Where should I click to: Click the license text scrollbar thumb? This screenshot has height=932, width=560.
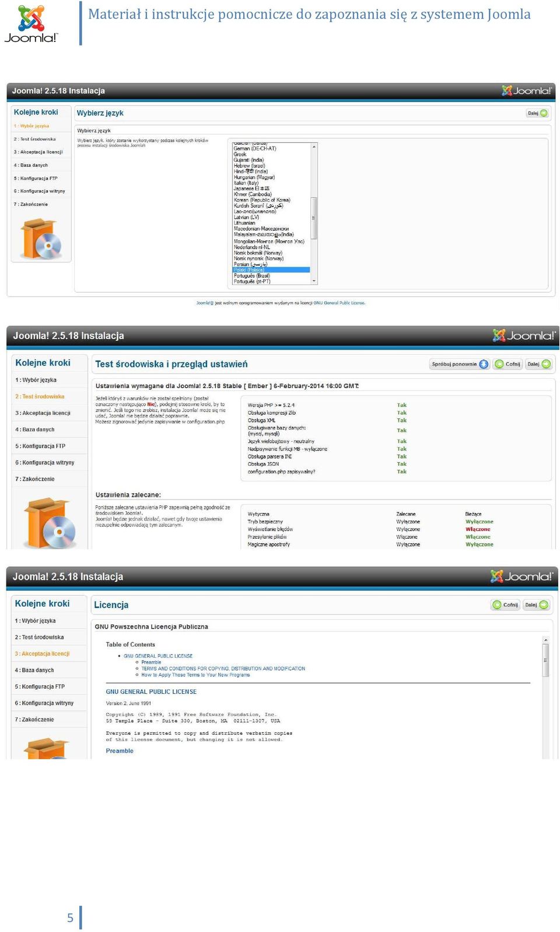(545, 660)
